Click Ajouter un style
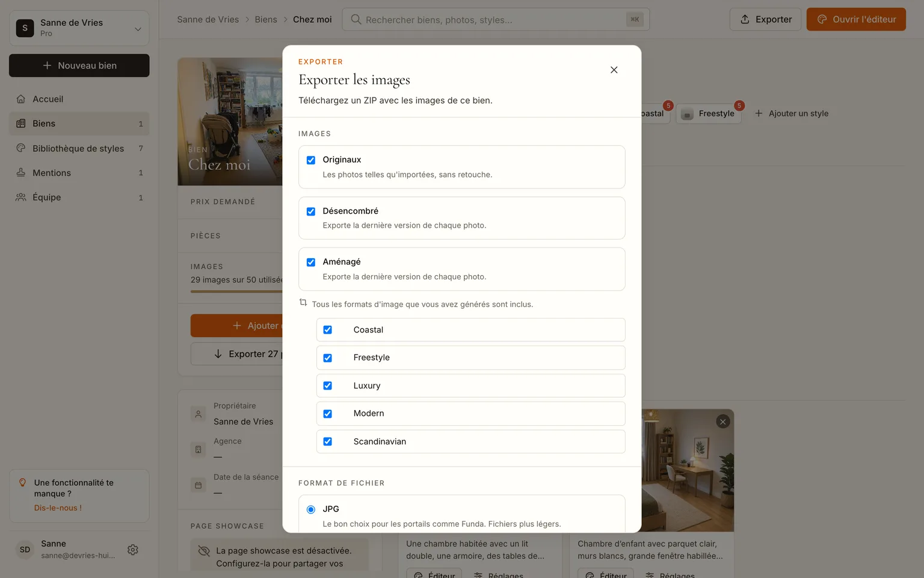 (792, 113)
